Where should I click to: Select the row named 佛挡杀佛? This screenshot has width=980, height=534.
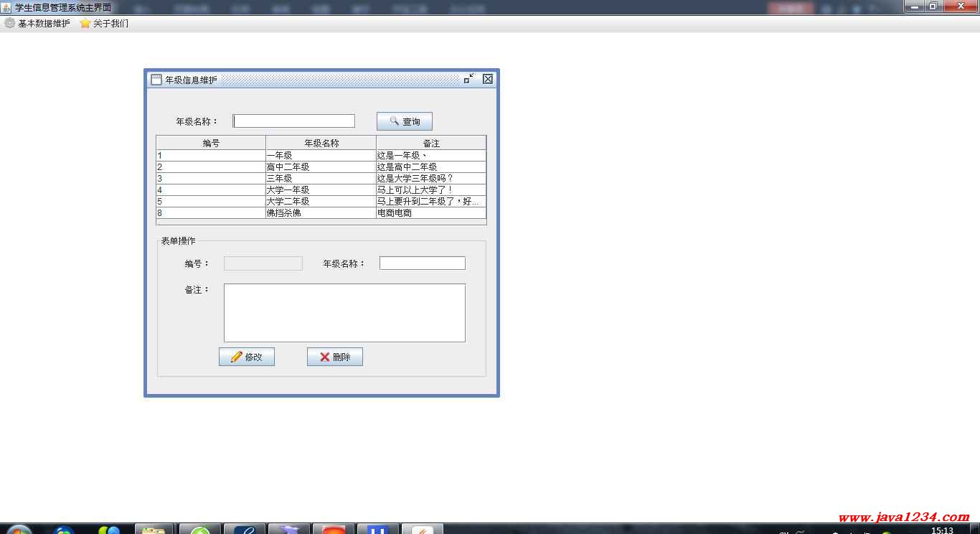coord(321,212)
